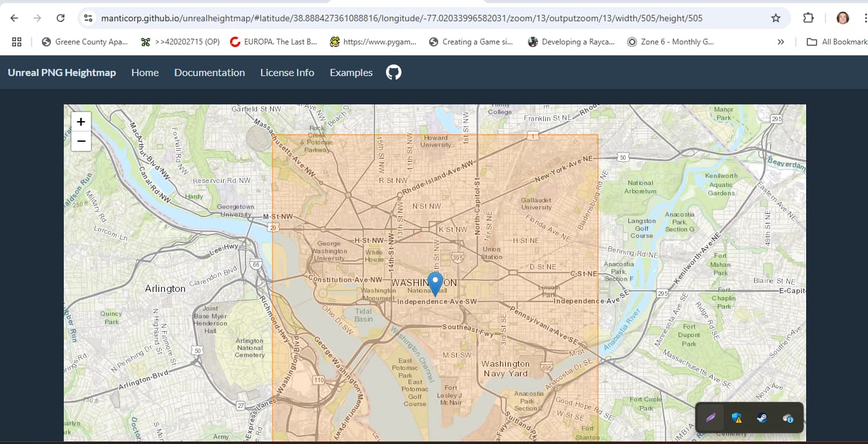Image resolution: width=868 pixels, height=444 pixels.
Task: Click the site information icon in address bar
Action: 89,18
